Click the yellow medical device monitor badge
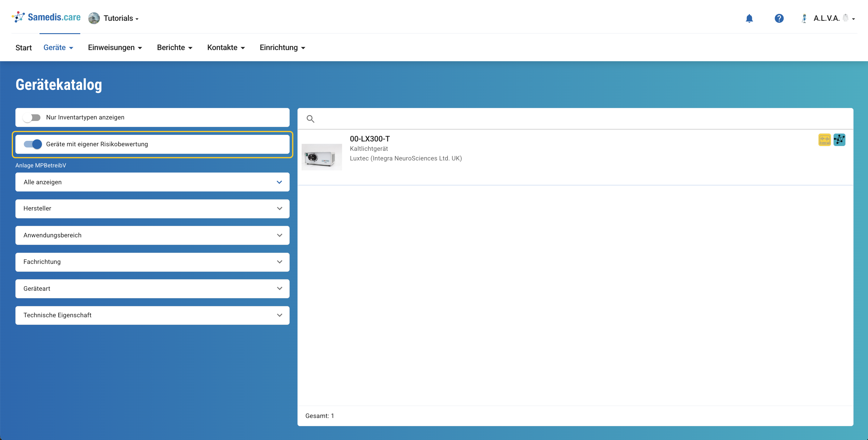The width and height of the screenshot is (868, 440). click(x=824, y=140)
